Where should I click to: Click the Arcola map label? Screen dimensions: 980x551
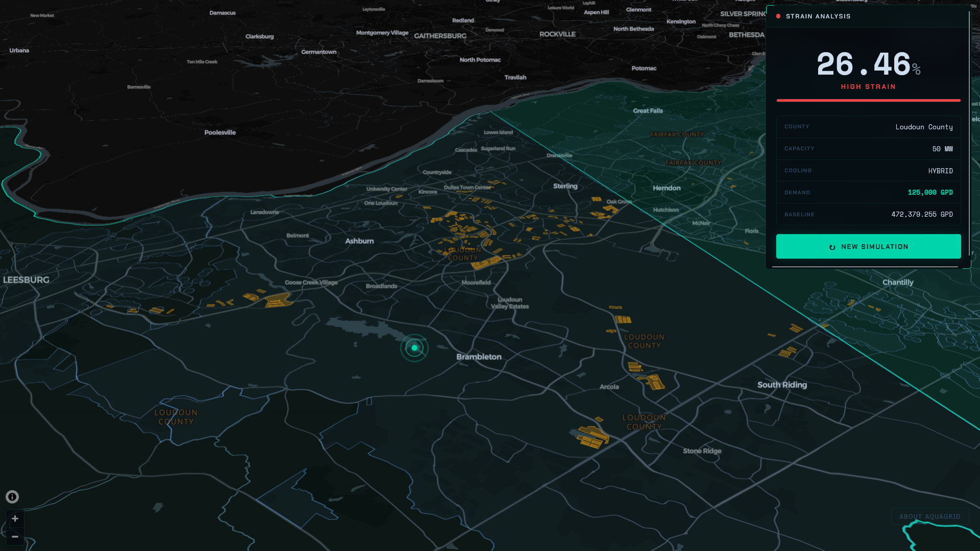pos(609,387)
